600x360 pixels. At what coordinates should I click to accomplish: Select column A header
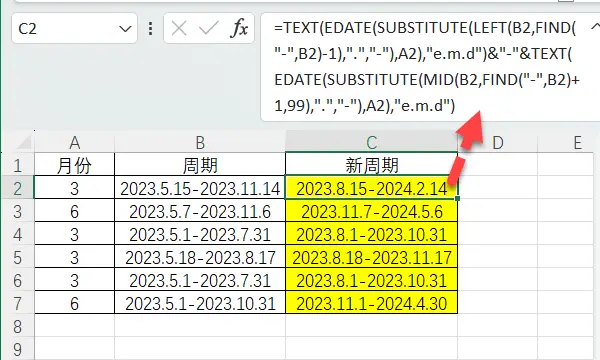75,143
